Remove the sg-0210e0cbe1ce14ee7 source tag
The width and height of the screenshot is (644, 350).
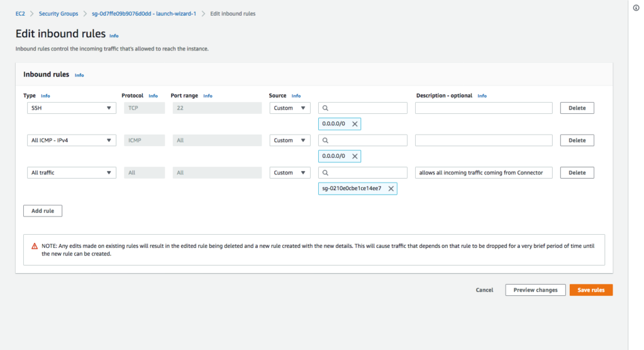[391, 188]
